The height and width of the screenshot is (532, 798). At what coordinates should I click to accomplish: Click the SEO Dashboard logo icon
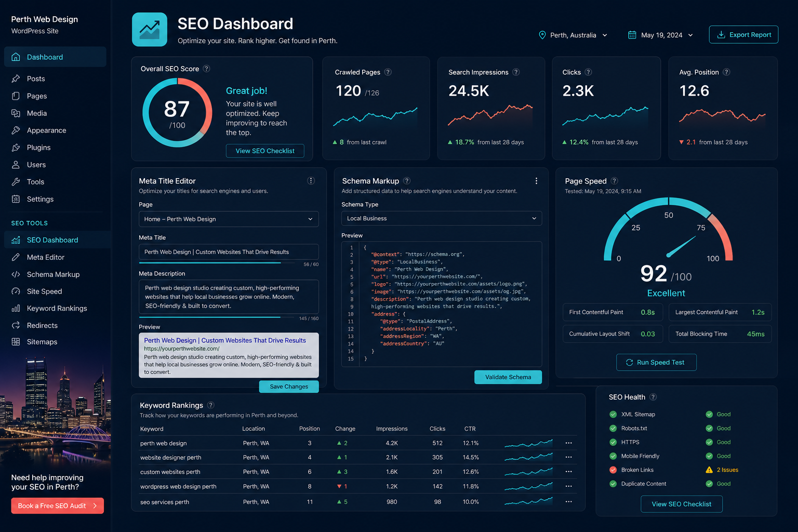(150, 30)
